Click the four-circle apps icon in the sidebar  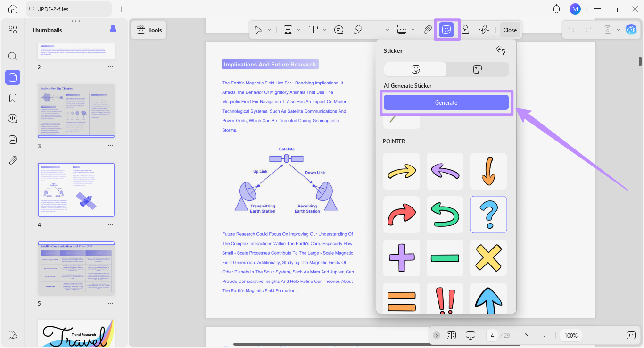(13, 30)
